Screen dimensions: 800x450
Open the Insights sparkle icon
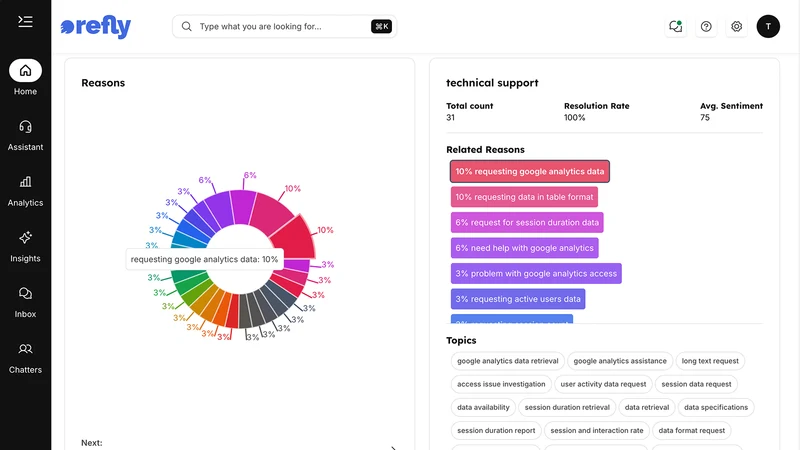coord(25,238)
